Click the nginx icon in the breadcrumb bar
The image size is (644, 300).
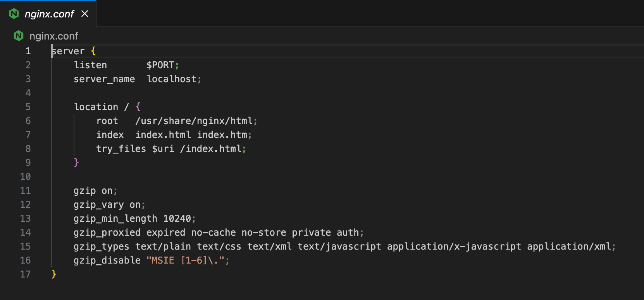tap(19, 36)
